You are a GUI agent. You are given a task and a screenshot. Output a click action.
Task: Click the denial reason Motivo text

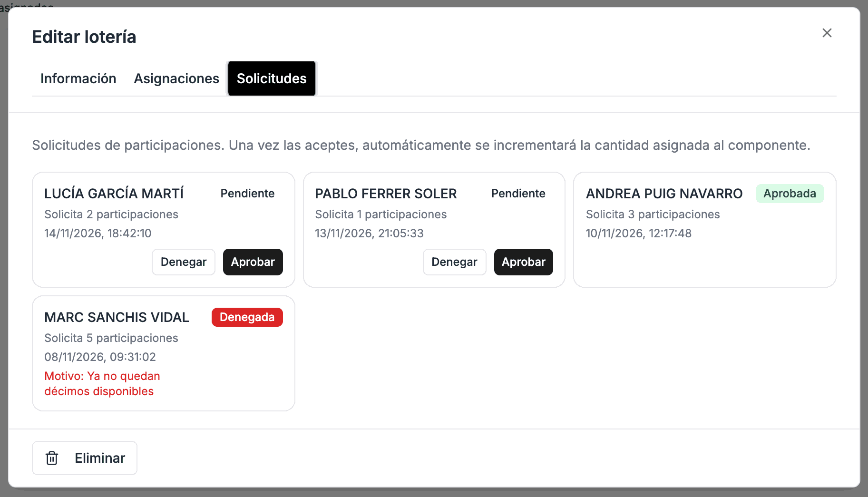pos(102,384)
